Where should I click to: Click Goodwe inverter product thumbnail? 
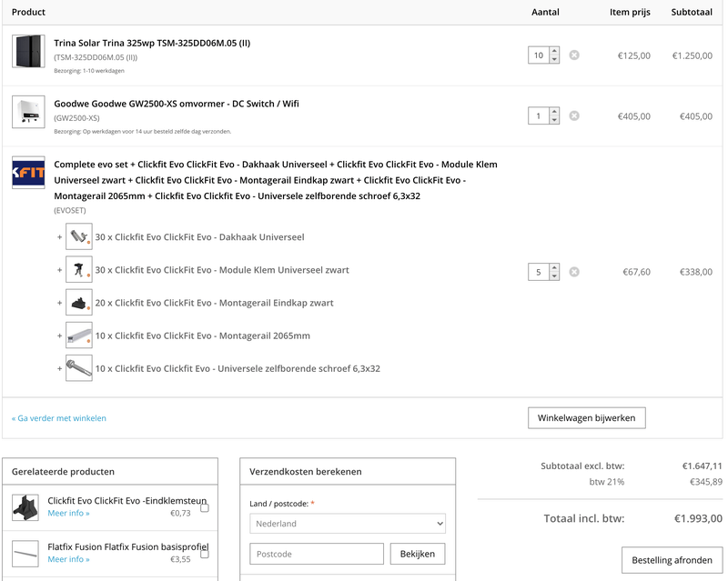click(x=28, y=112)
